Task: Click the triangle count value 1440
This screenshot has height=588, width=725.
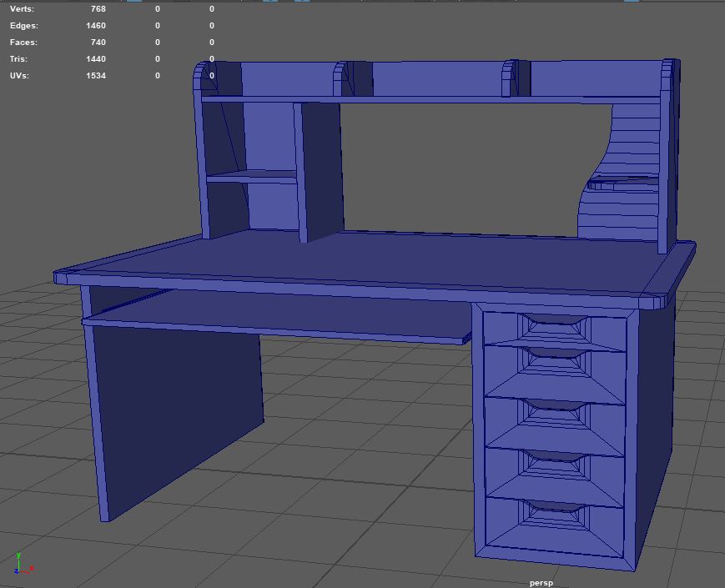Action: click(96, 58)
